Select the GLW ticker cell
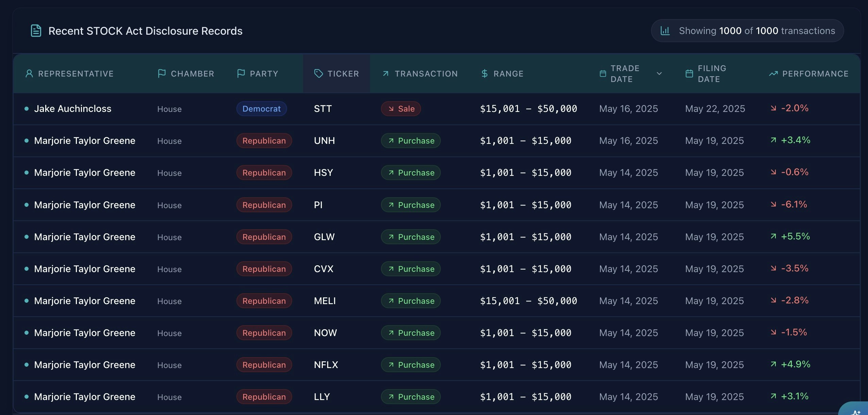 pyautogui.click(x=324, y=237)
